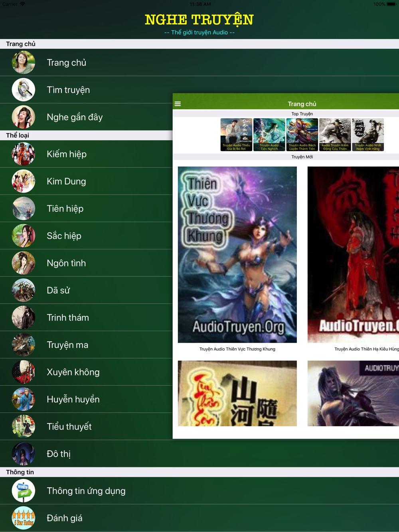Open top story Tiên Nghịch thumbnail
The image size is (399, 532).
[269, 134]
